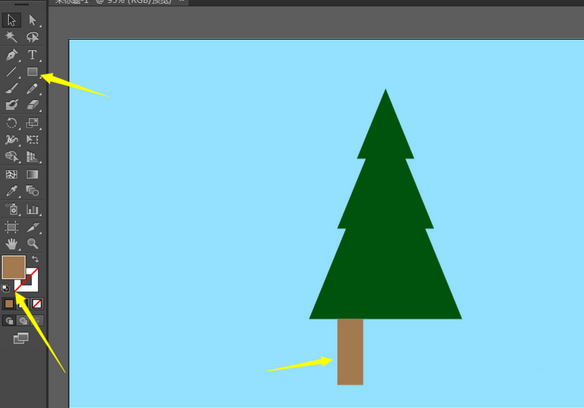Pick the Type tool
Screen dimensions: 584x408
point(32,55)
